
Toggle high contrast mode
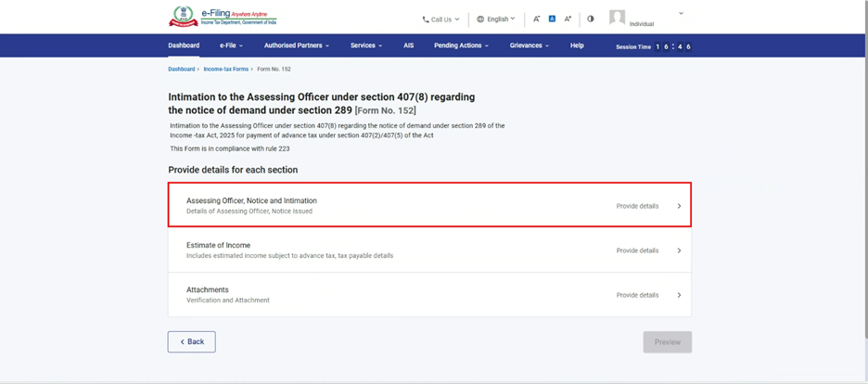point(591,19)
